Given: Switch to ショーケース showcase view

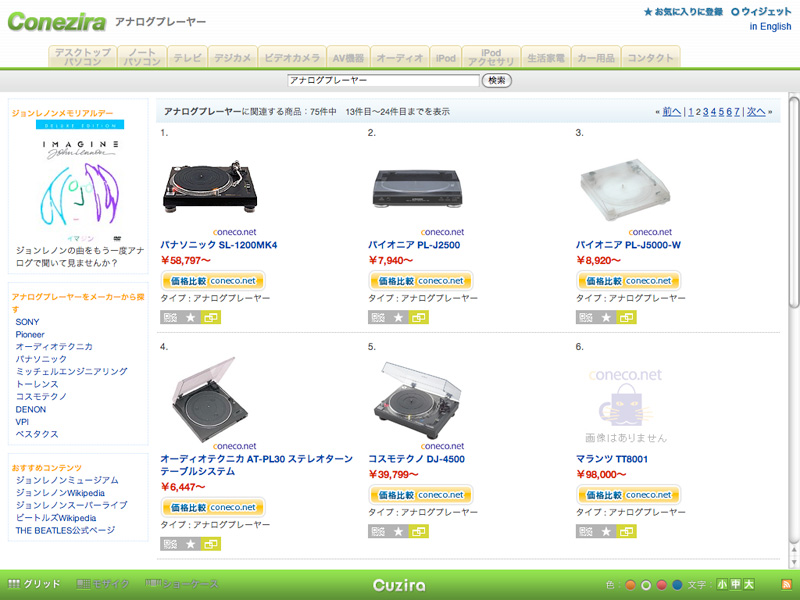Looking at the screenshot, I should [x=182, y=584].
